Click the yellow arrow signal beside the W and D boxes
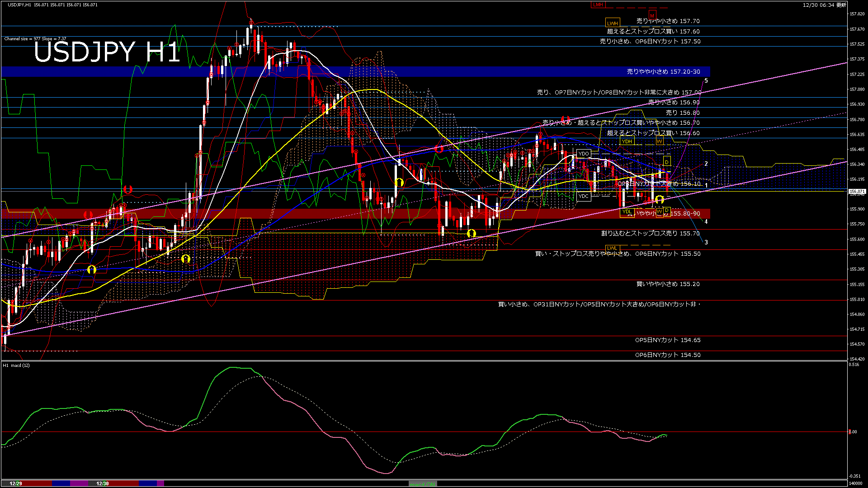Viewport: 868px width, 488px height. point(660,199)
